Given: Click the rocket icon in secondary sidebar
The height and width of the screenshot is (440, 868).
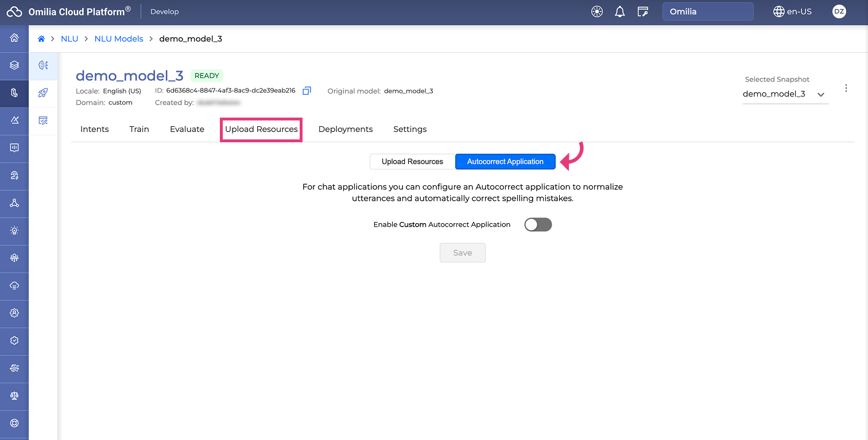Looking at the screenshot, I should point(43,93).
